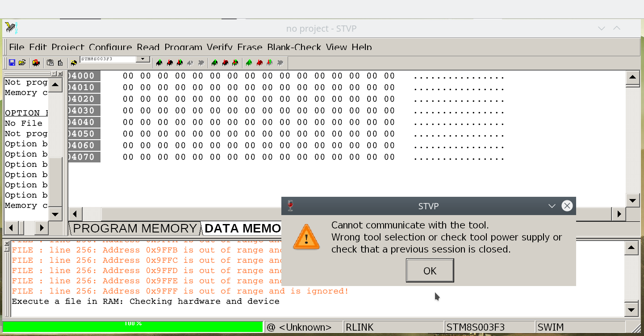Click the Copy icon in the toolbar

click(50, 63)
